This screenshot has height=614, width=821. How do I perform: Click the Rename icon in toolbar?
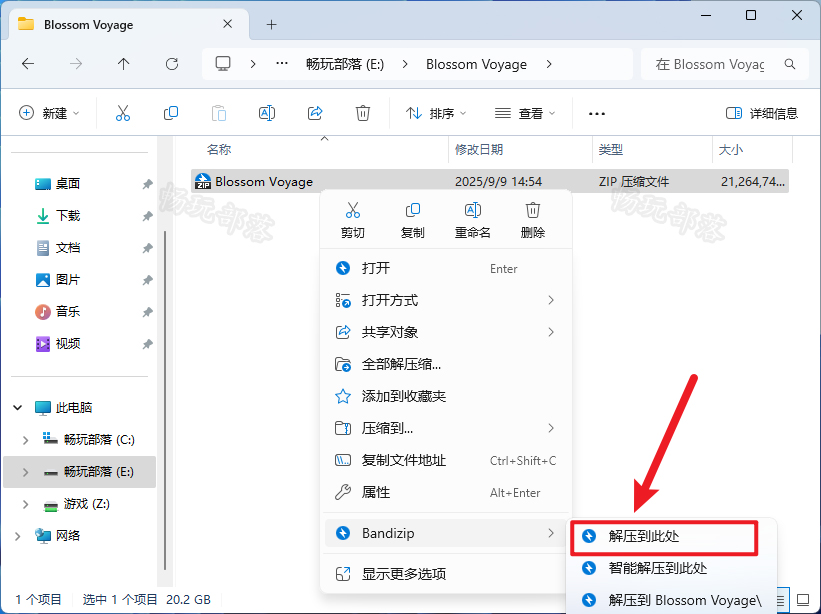click(267, 113)
